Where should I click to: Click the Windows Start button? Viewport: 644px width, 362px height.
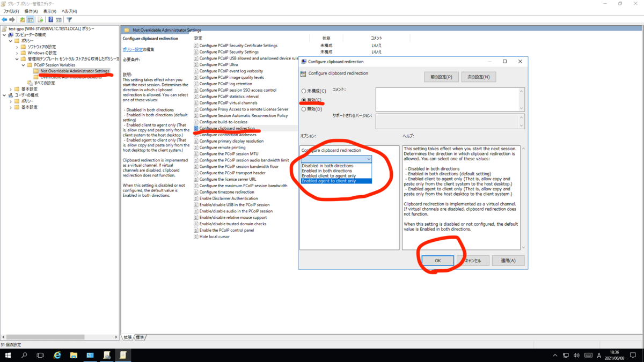(8, 356)
